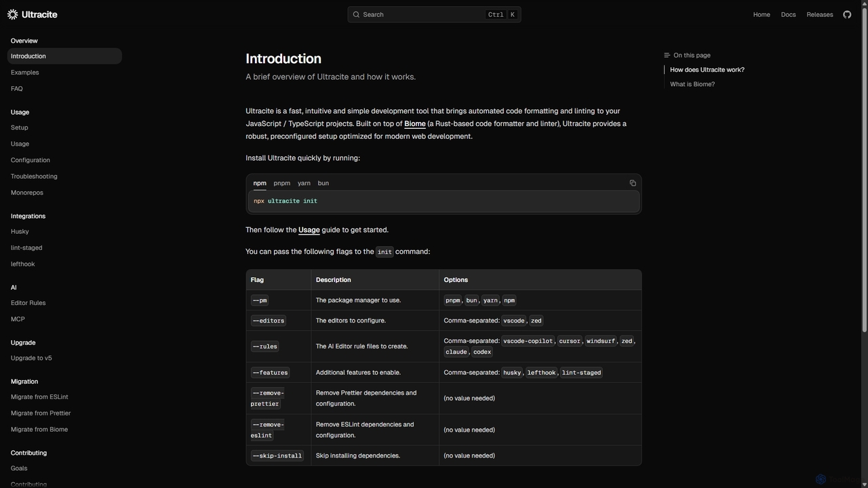The height and width of the screenshot is (488, 868).
Task: Click the --skip-install flag cell
Action: pos(277,455)
